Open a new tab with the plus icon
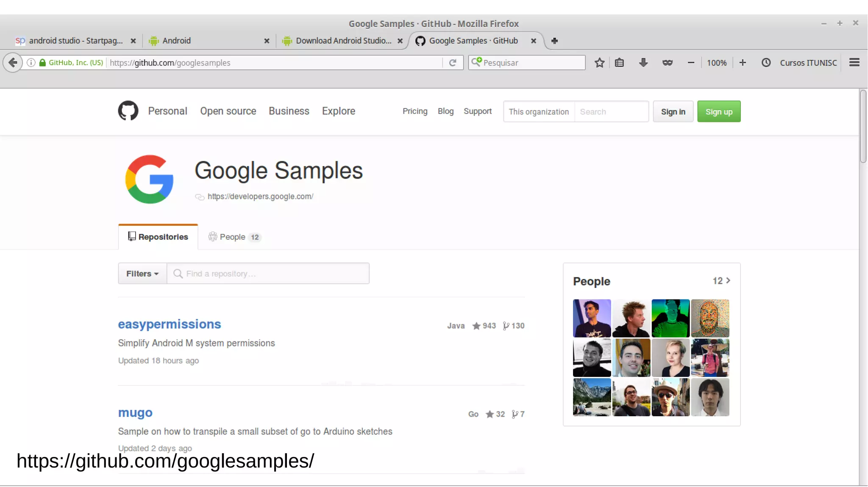The height and width of the screenshot is (487, 868). [x=554, y=41]
